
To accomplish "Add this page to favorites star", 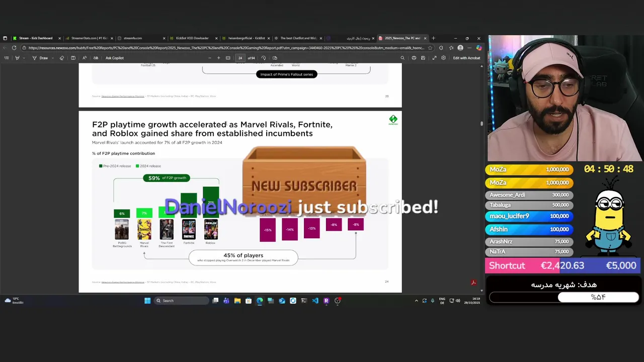I will coord(430,48).
